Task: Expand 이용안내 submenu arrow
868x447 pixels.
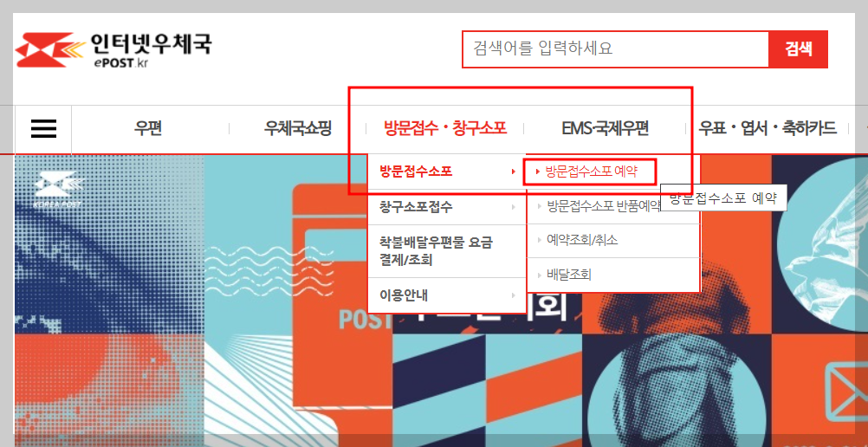Action: 514,295
